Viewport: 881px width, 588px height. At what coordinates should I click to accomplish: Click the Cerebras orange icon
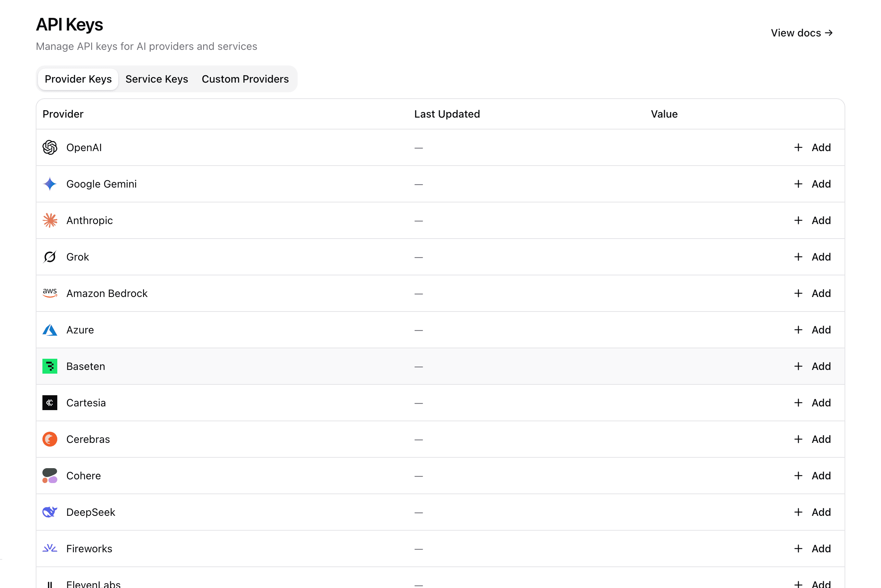50,439
